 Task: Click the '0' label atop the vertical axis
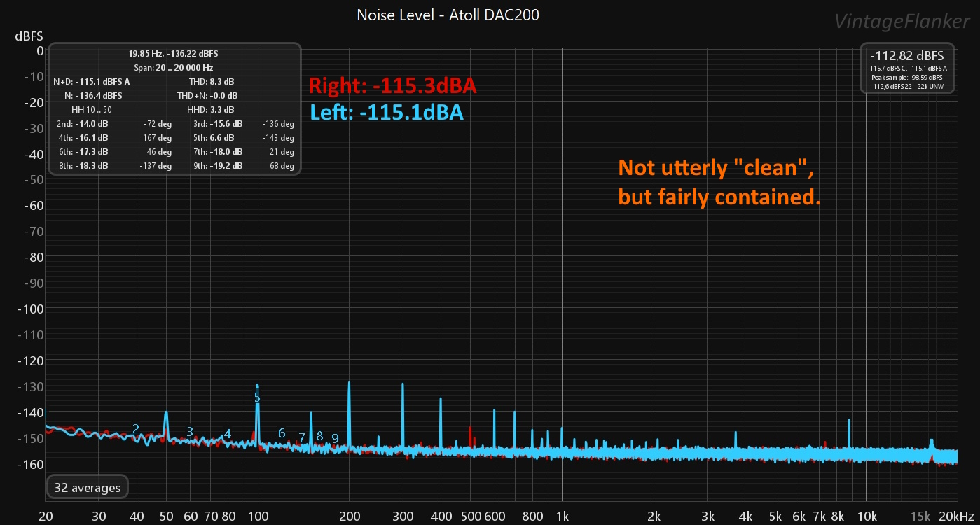pos(40,50)
